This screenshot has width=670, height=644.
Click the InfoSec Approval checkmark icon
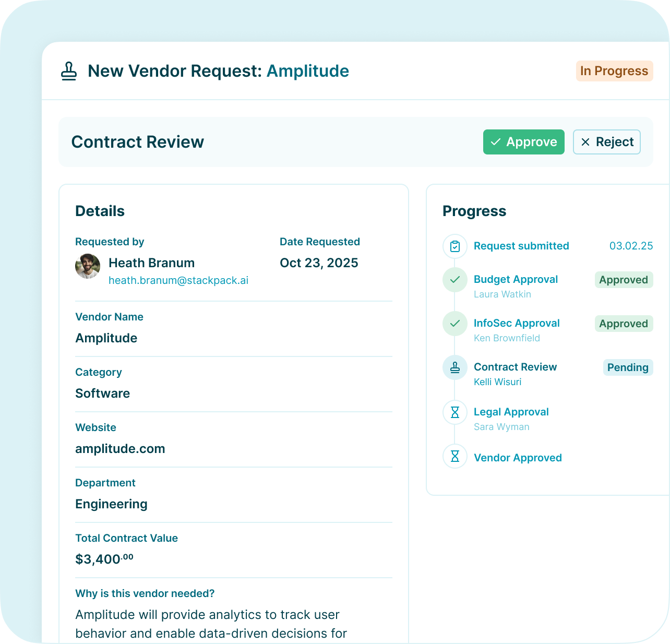click(455, 324)
